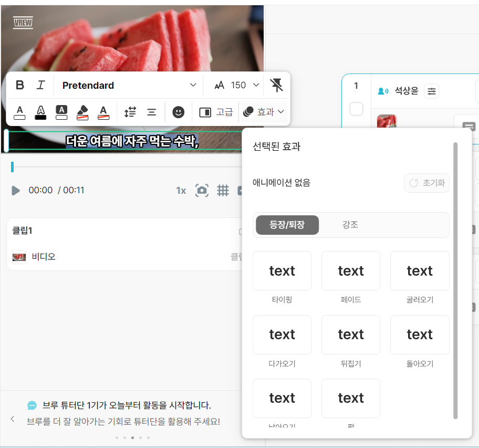Apply the 돌아오기 text effect
479x448 pixels.
pos(420,335)
